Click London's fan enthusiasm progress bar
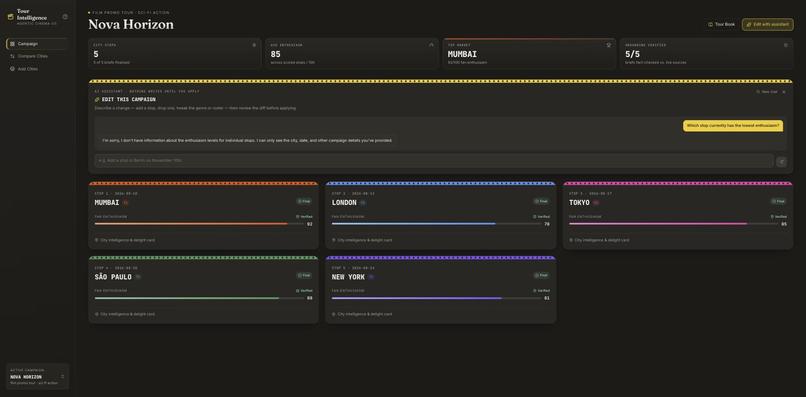The height and width of the screenshot is (397, 806). [436, 224]
